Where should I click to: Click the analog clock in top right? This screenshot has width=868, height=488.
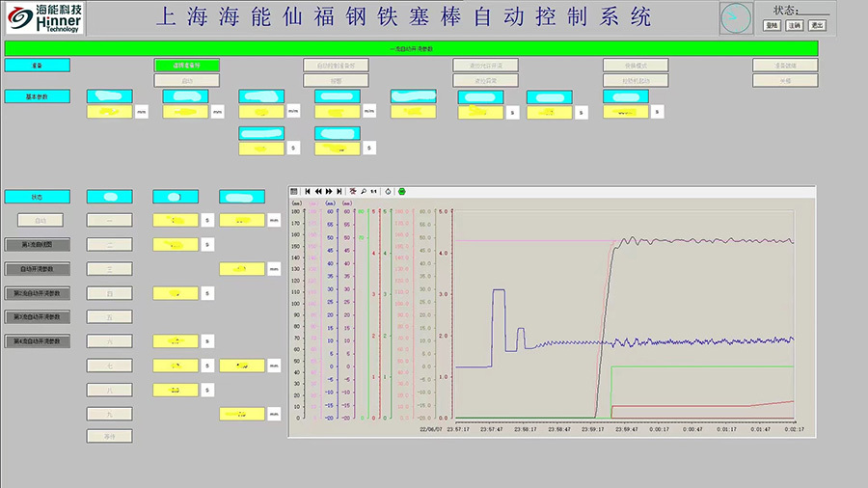736,16
